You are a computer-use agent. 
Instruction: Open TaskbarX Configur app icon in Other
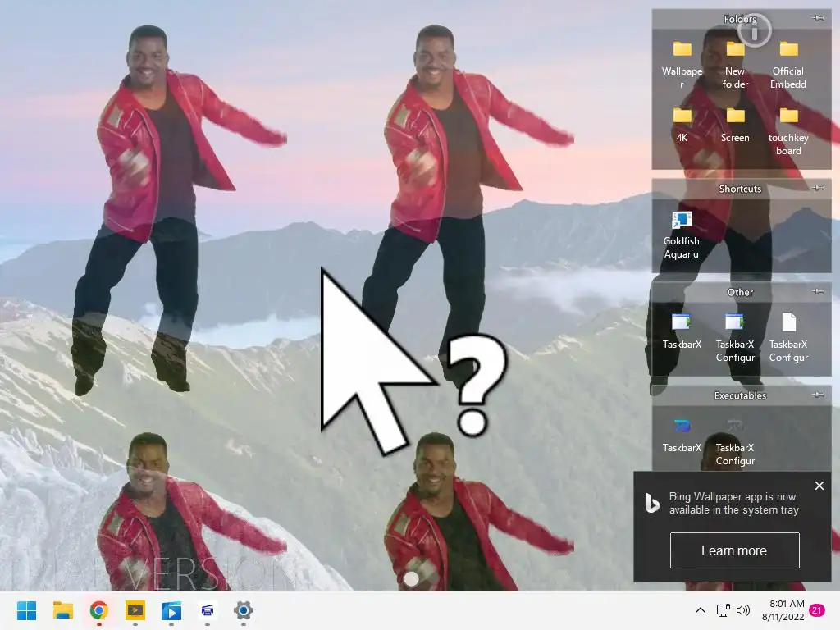pyautogui.click(x=735, y=337)
